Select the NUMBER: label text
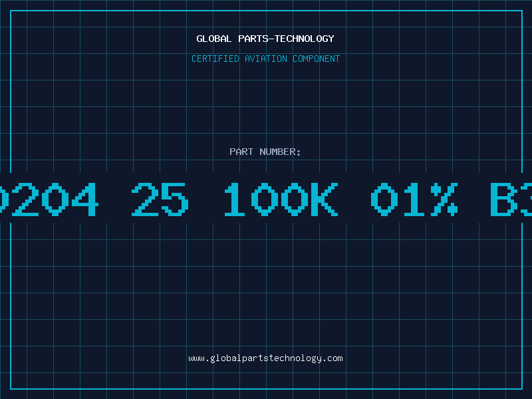 tap(280, 152)
